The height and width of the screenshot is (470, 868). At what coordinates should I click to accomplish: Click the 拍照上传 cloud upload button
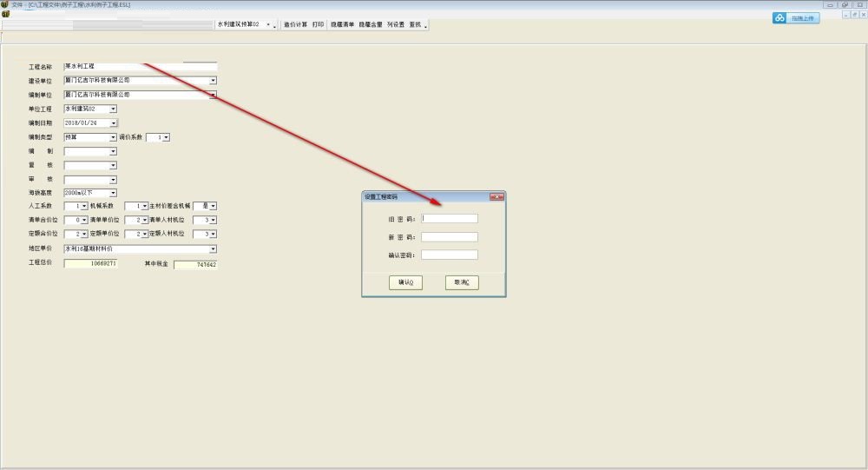pos(796,17)
